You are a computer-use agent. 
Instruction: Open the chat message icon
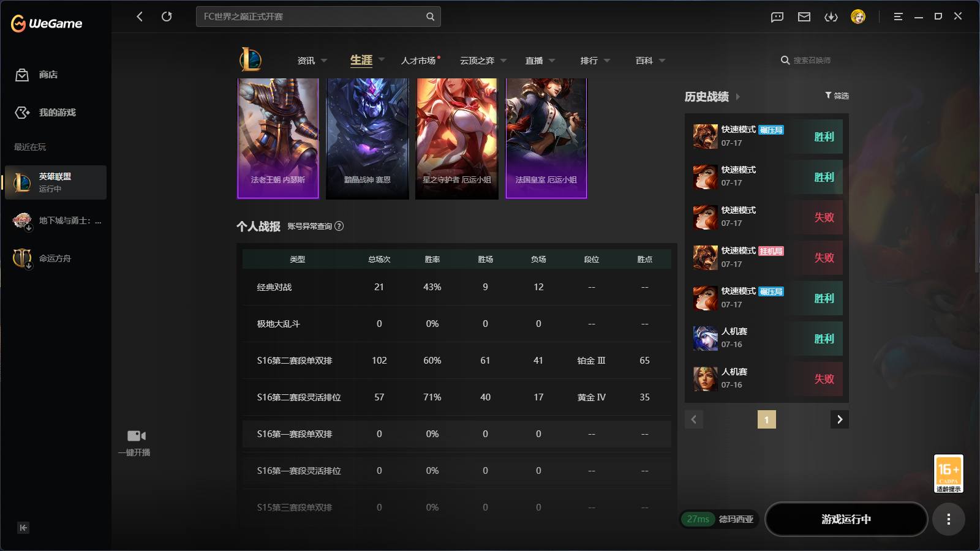(x=777, y=17)
